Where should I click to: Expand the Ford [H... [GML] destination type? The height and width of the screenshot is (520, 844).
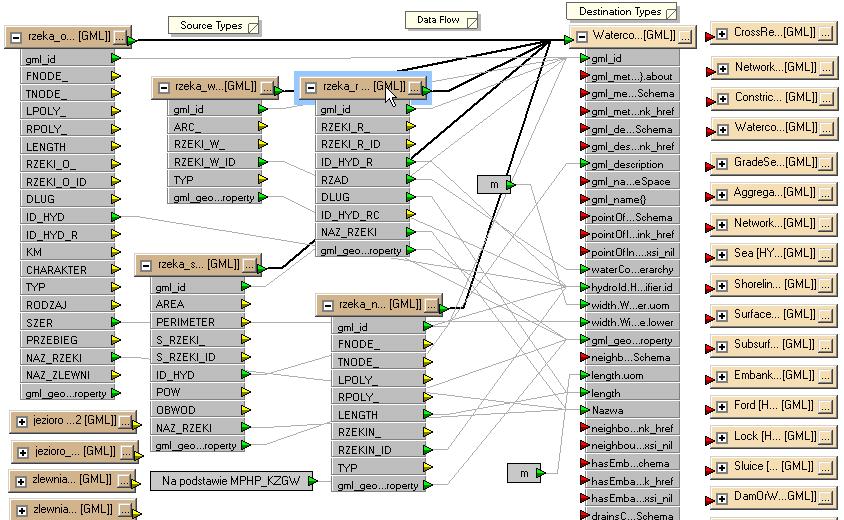pos(722,406)
